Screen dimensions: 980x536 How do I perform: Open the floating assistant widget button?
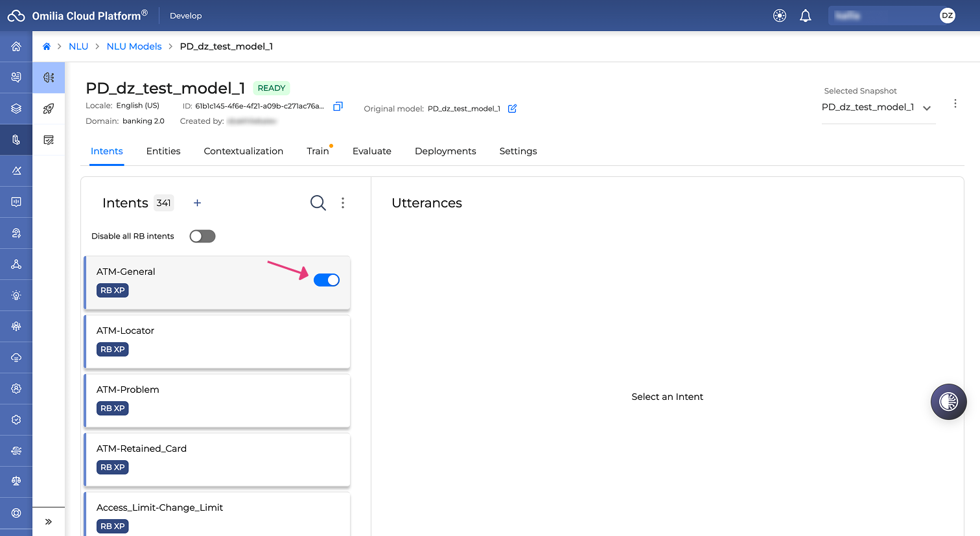(x=948, y=402)
